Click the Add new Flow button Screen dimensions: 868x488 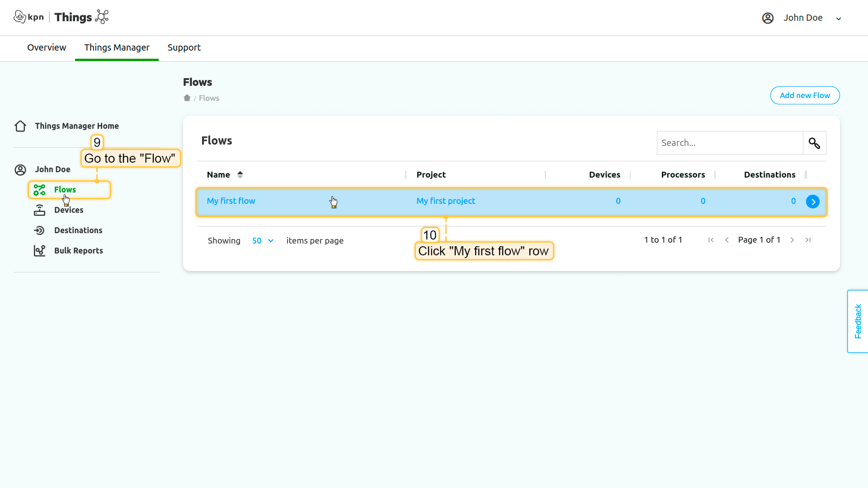[805, 95]
